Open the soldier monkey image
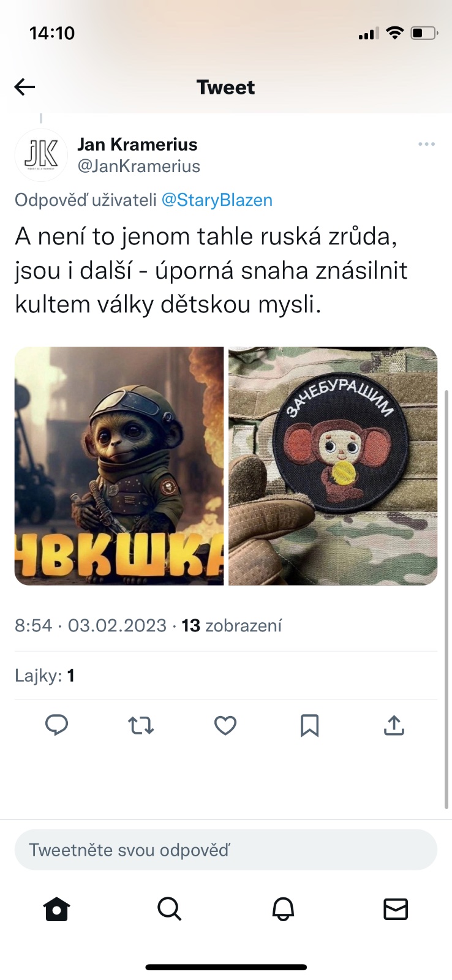Image resolution: width=452 pixels, height=980 pixels. [119, 466]
